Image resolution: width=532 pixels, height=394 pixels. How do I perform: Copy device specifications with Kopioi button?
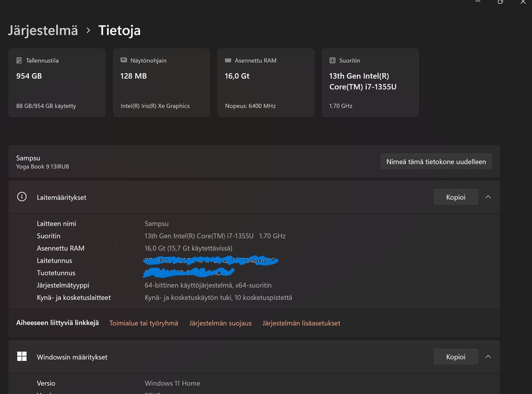pos(456,197)
